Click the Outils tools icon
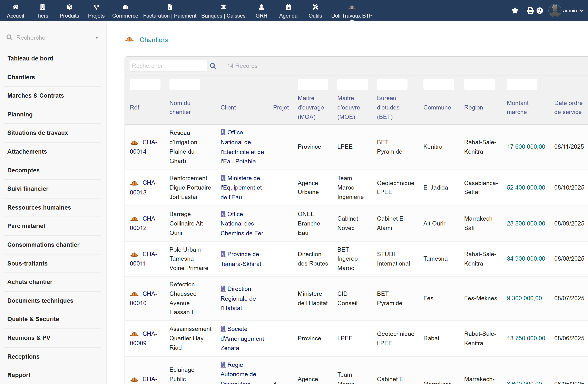Screen dimensions: 588x384 coord(315,7)
